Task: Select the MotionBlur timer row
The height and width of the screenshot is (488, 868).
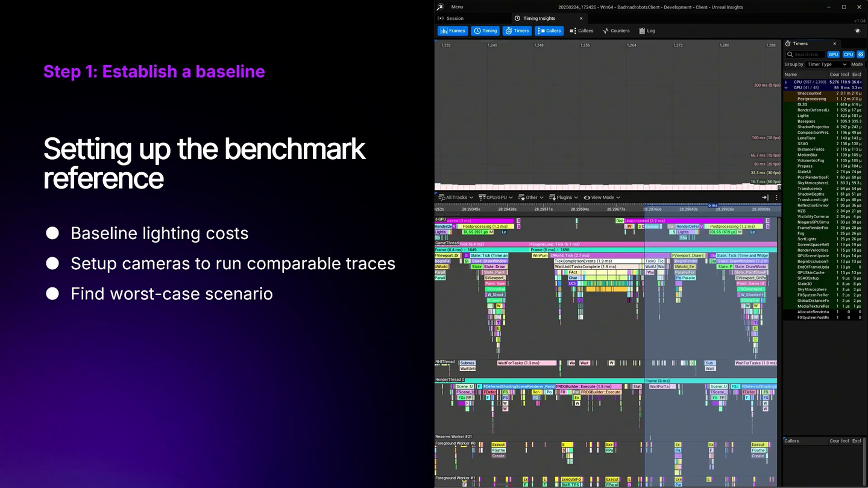Action: (824, 155)
